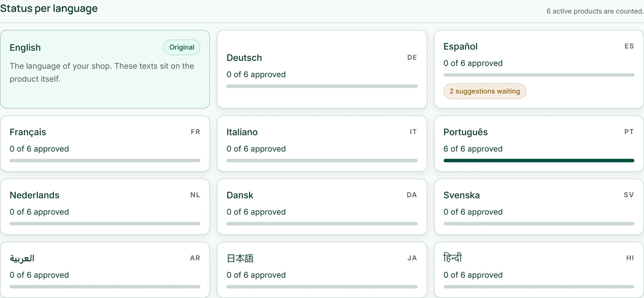
Task: Select the Japanese language card
Action: 322,270
